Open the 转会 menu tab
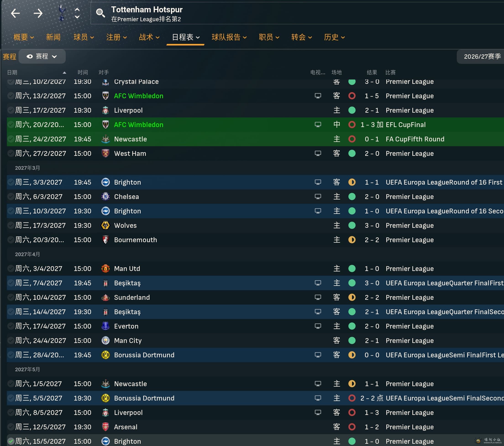 click(x=301, y=37)
